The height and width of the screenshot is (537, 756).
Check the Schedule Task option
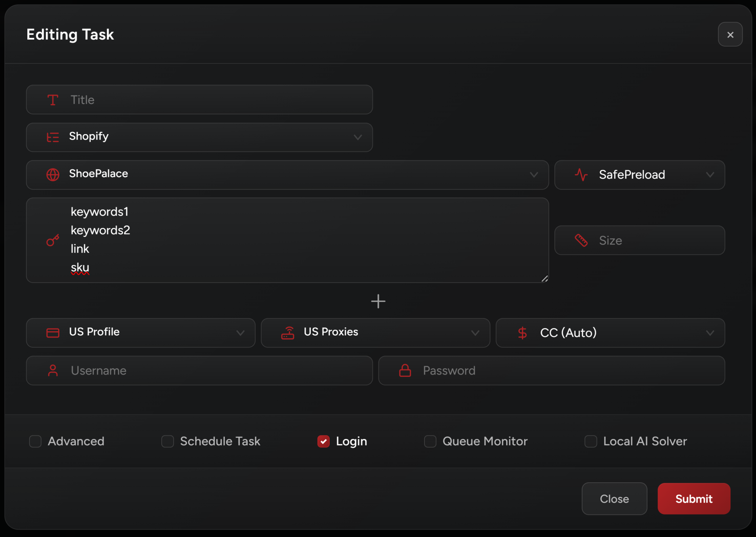pyautogui.click(x=168, y=441)
